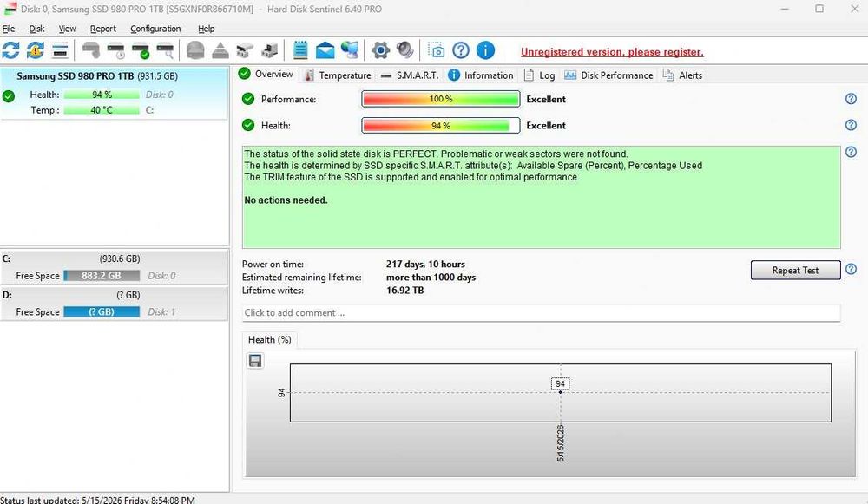Click the disk list panel toolbar icon

click(60, 50)
